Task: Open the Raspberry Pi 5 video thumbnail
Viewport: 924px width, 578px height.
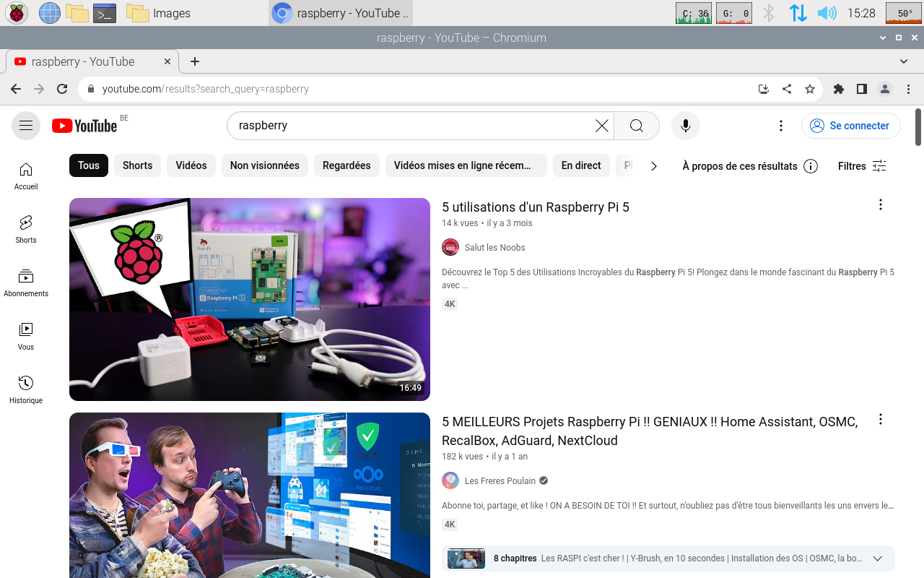Action: click(x=250, y=299)
